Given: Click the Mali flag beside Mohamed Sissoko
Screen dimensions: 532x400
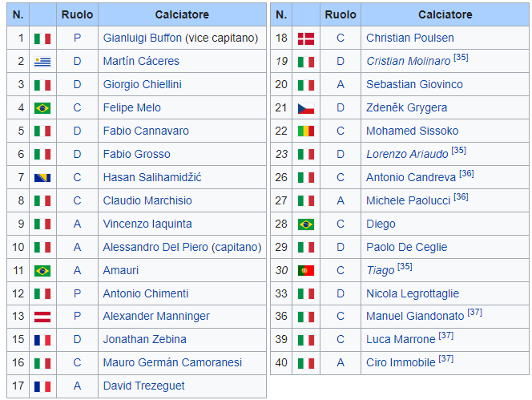Looking at the screenshot, I should (x=306, y=131).
